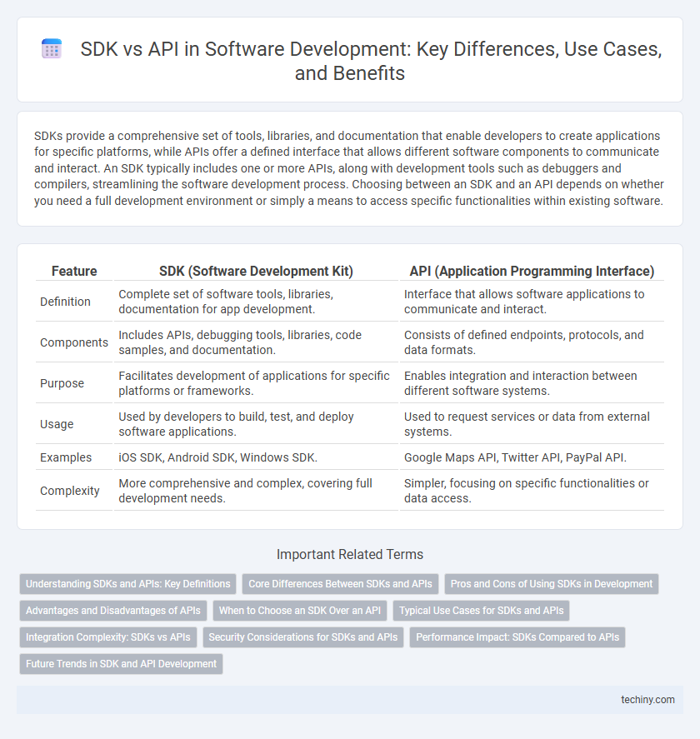The width and height of the screenshot is (700, 739).
Task: Open 'Performance Impact: SDKs Compared to APIs' tag
Action: [517, 637]
